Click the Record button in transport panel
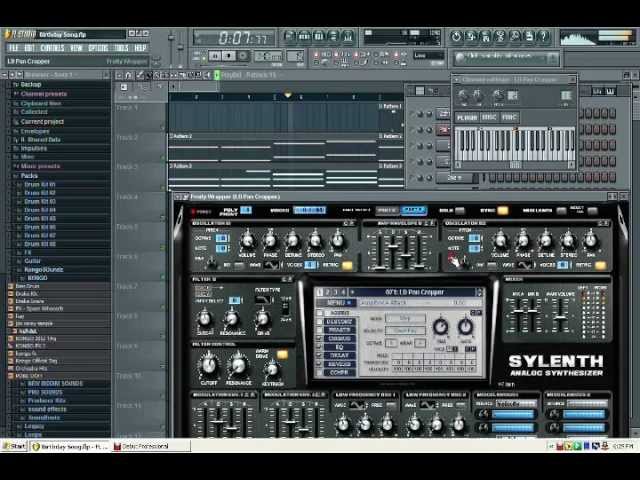The height and width of the screenshot is (480, 640). [x=243, y=56]
